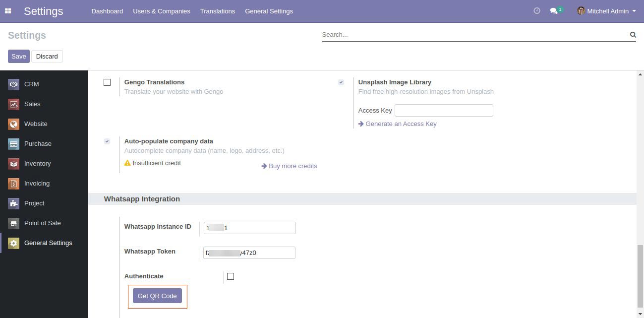Viewport: 644px width, 318px height.
Task: Focus the Whatsapp Instance ID field
Action: coord(250,228)
